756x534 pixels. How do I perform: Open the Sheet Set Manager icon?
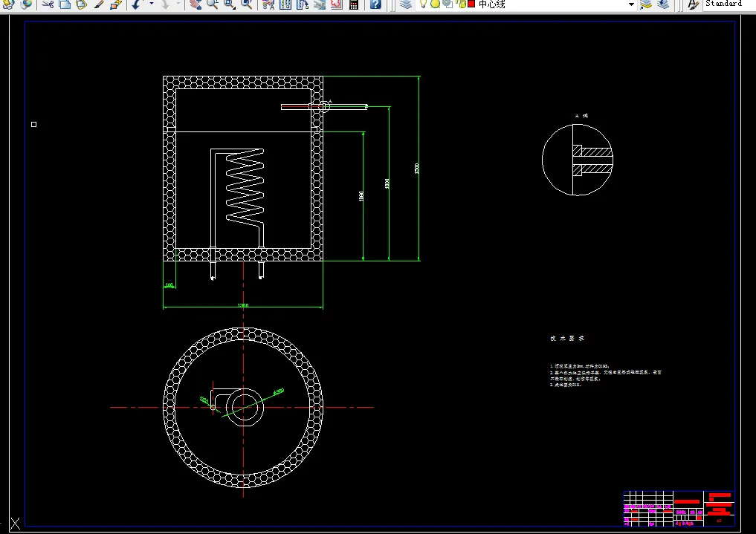[x=319, y=4]
